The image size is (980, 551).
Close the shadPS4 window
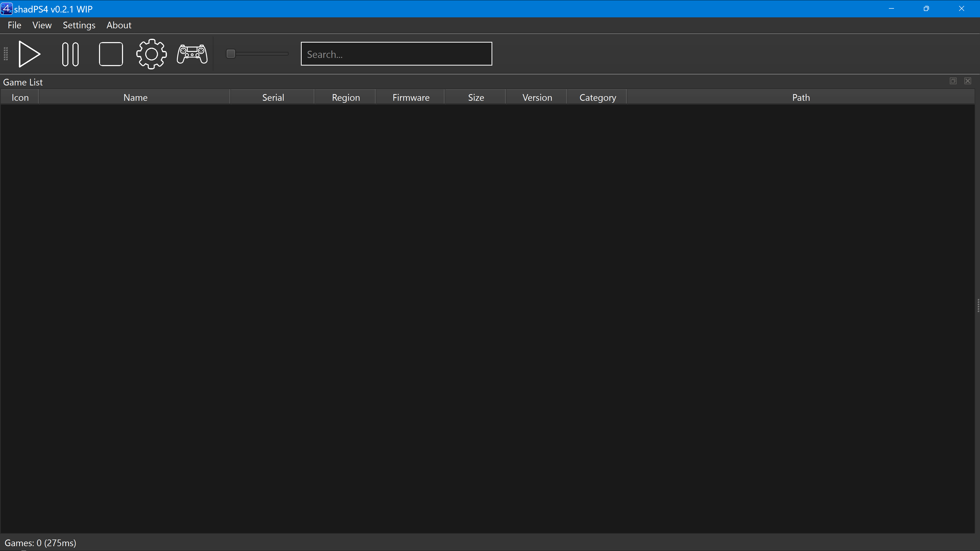click(961, 8)
